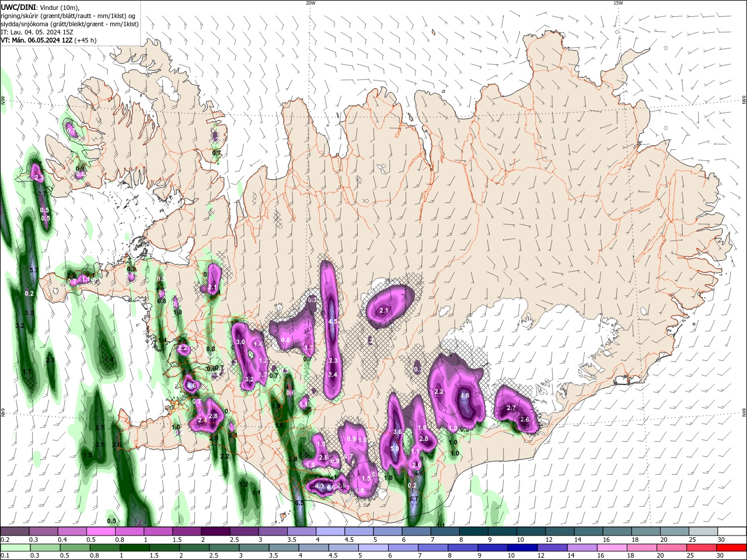Viewport: 747px width, 560px height.
Task: Click the darkest purple swatch at 2 on upper scale
Action: [215, 531]
